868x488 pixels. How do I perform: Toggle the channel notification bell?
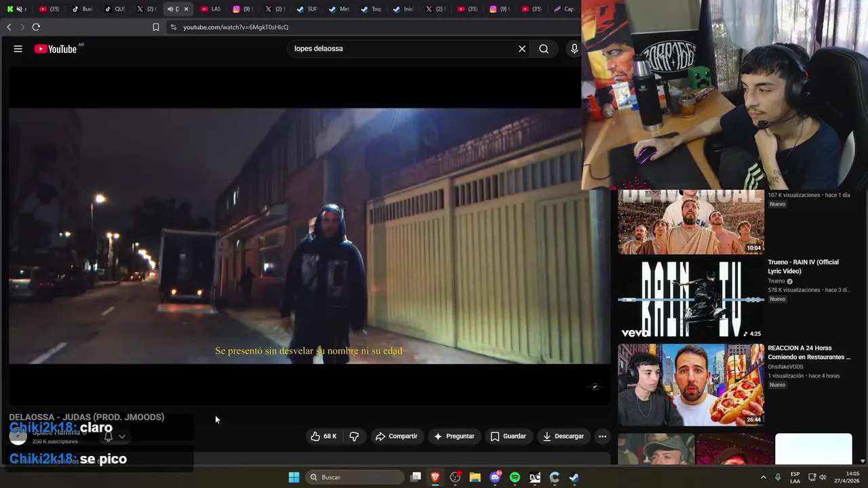pyautogui.click(x=108, y=436)
